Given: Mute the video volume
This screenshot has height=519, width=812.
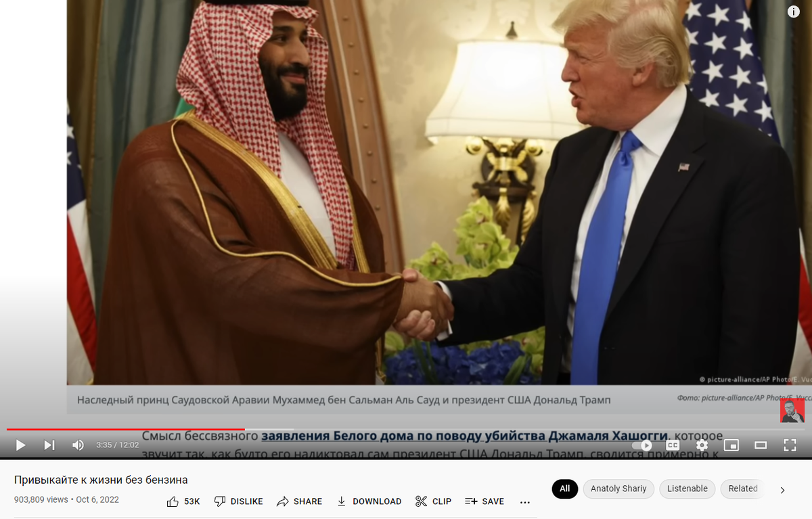Looking at the screenshot, I should (x=78, y=445).
